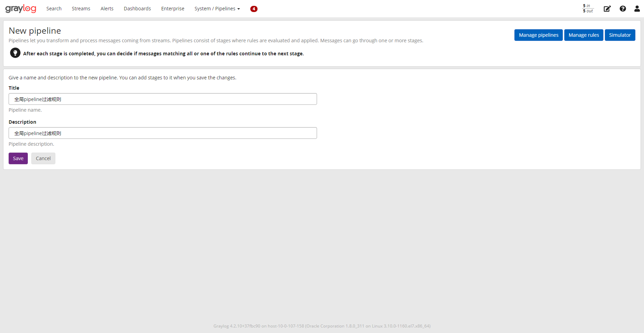The height and width of the screenshot is (333, 644).
Task: Open the Enterprise menu item
Action: point(172,8)
